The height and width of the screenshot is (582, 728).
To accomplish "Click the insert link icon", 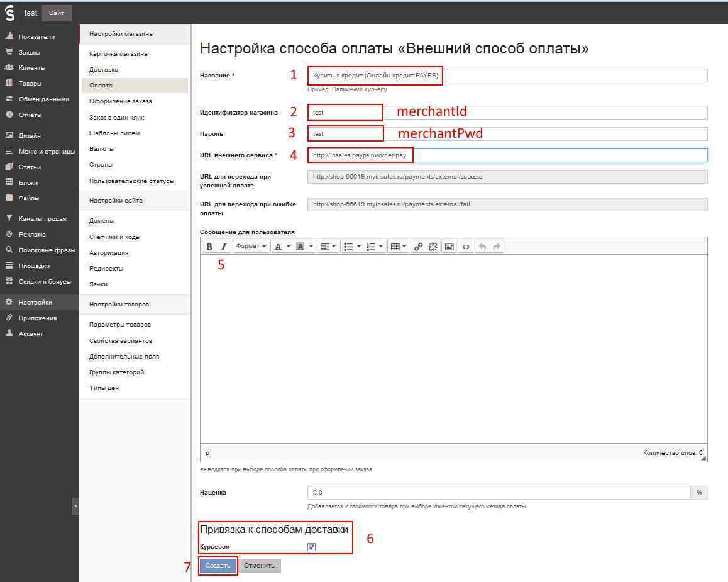I will pos(418,247).
